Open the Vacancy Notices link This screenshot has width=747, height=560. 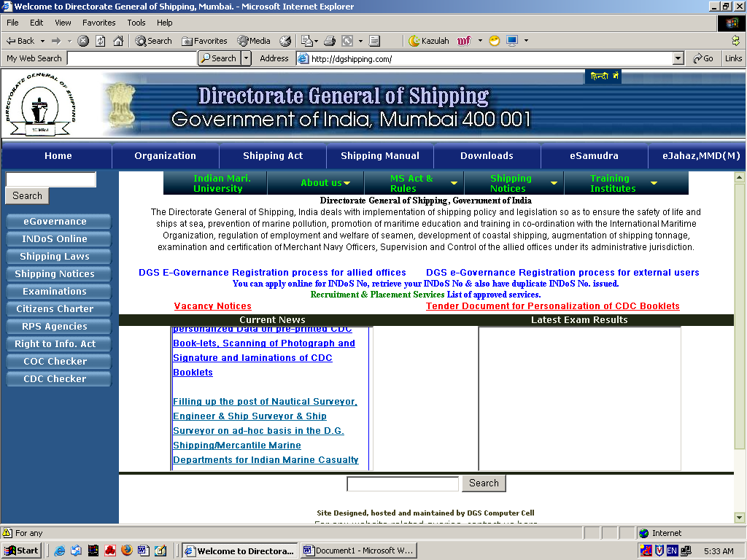[x=212, y=306]
